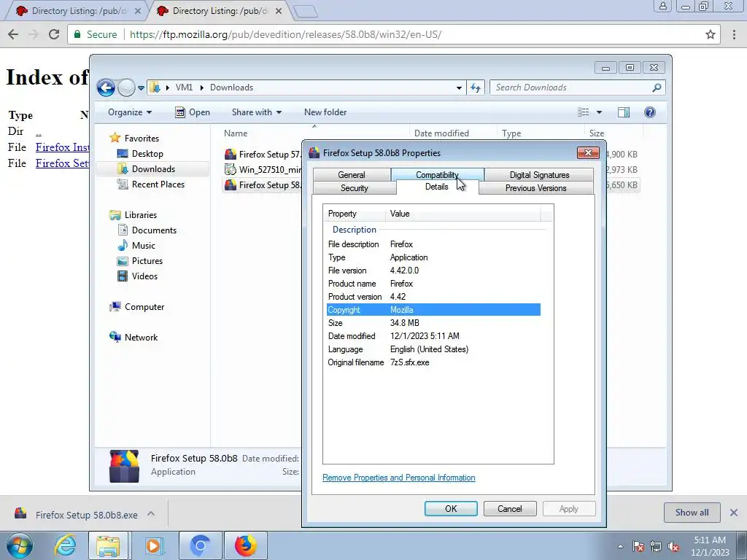Open download options arrow for Firefox Setup 58.0b8.exe
This screenshot has height=560, width=747.
(x=151, y=514)
